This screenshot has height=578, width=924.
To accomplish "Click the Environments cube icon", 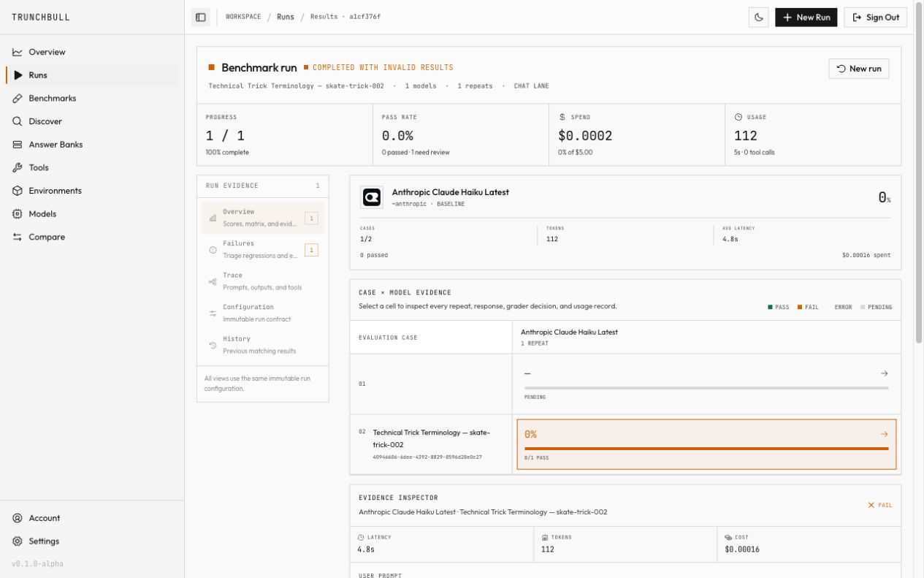I will point(18,191).
